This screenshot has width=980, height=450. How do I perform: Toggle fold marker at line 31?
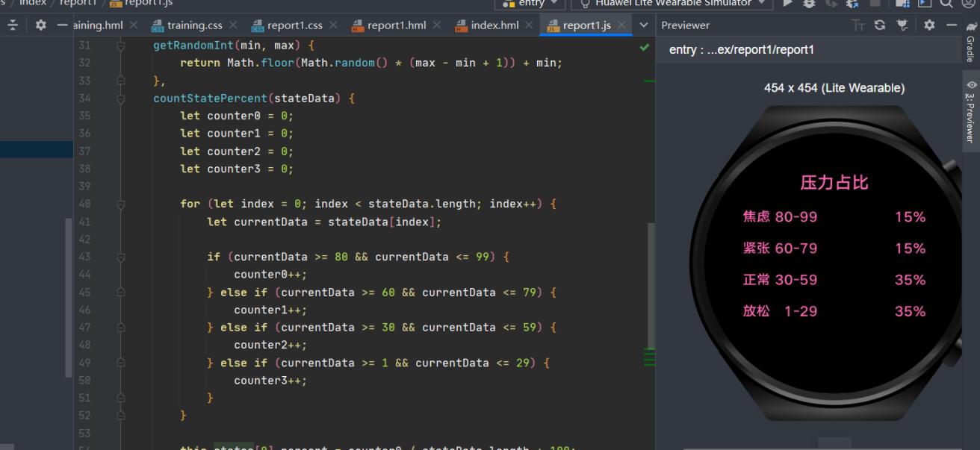point(121,46)
